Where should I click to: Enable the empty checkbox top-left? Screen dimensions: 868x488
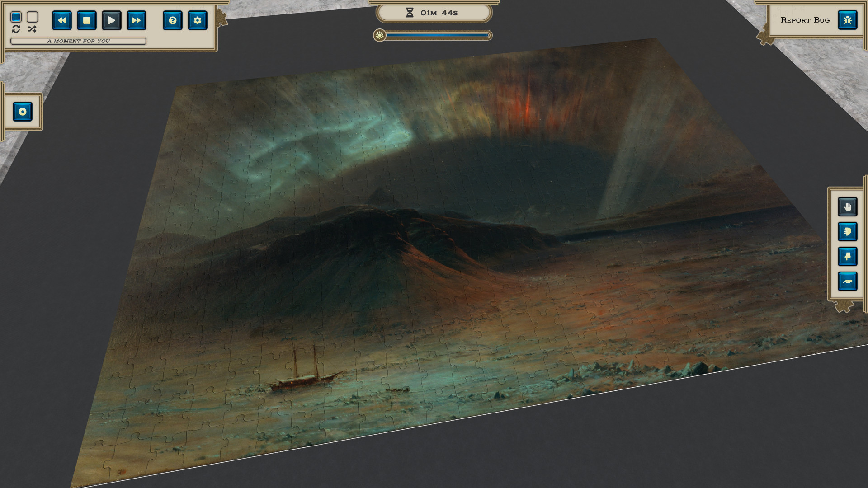click(x=32, y=17)
